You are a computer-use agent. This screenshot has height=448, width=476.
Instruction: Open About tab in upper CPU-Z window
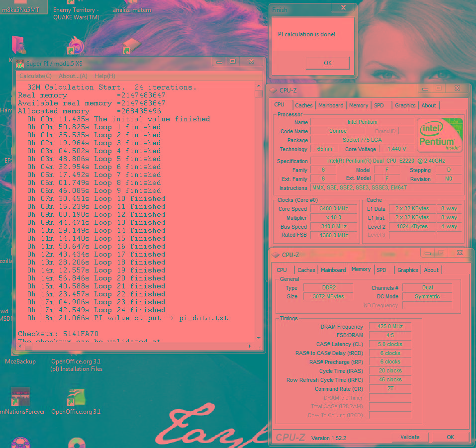[x=429, y=105]
